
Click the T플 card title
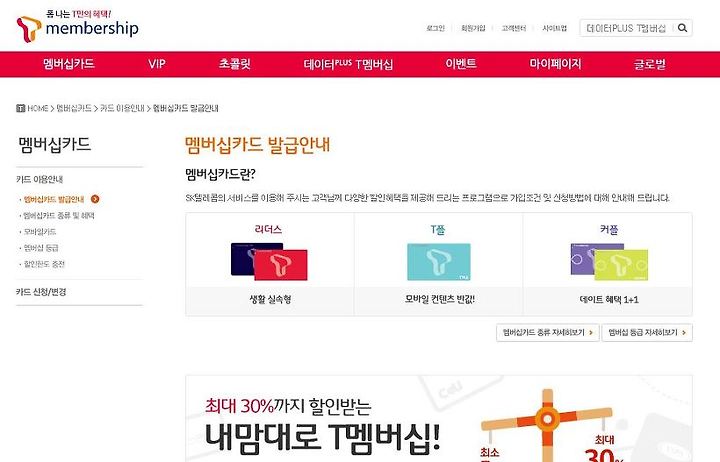tap(438, 229)
